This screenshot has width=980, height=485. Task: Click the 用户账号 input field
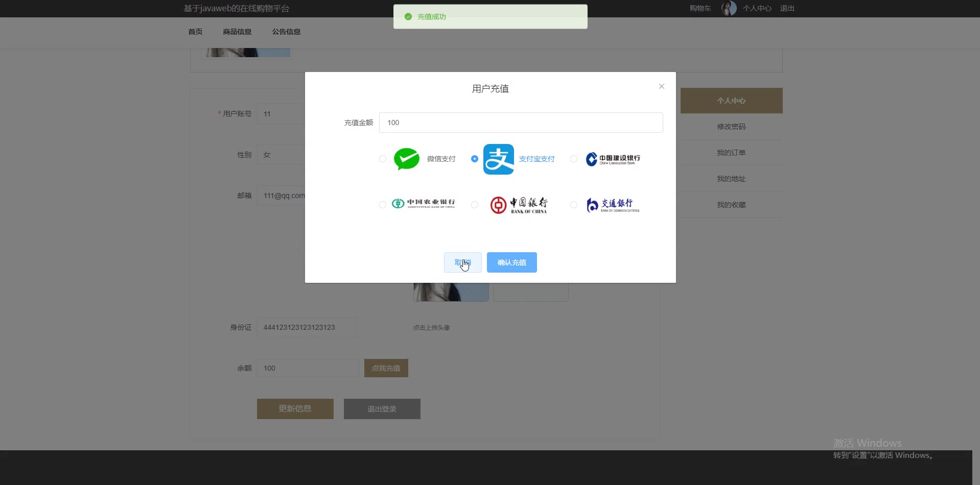281,114
